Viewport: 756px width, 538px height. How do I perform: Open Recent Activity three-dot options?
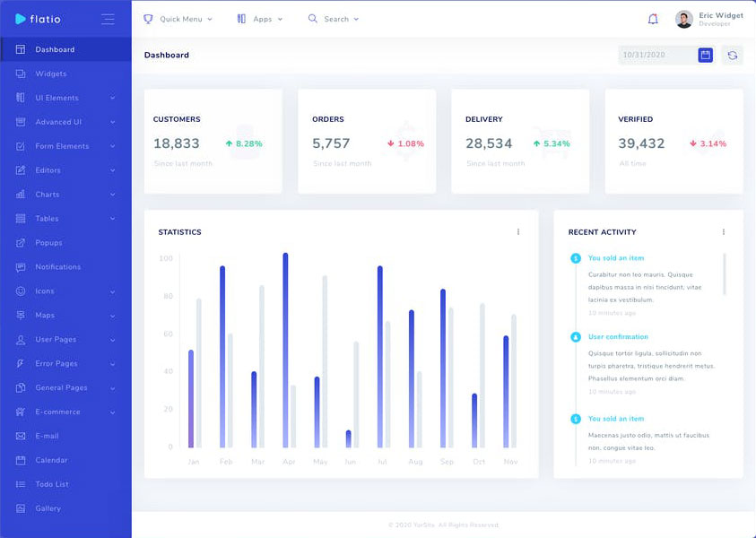[x=724, y=232]
